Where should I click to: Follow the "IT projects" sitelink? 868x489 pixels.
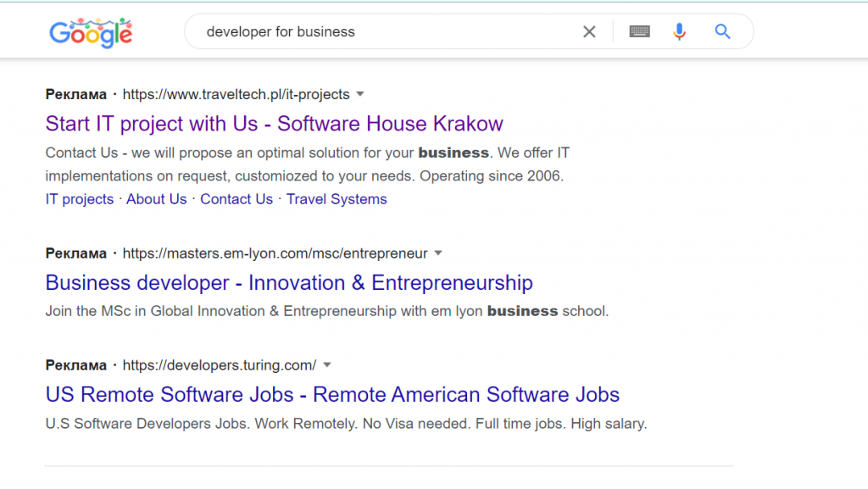[80, 199]
